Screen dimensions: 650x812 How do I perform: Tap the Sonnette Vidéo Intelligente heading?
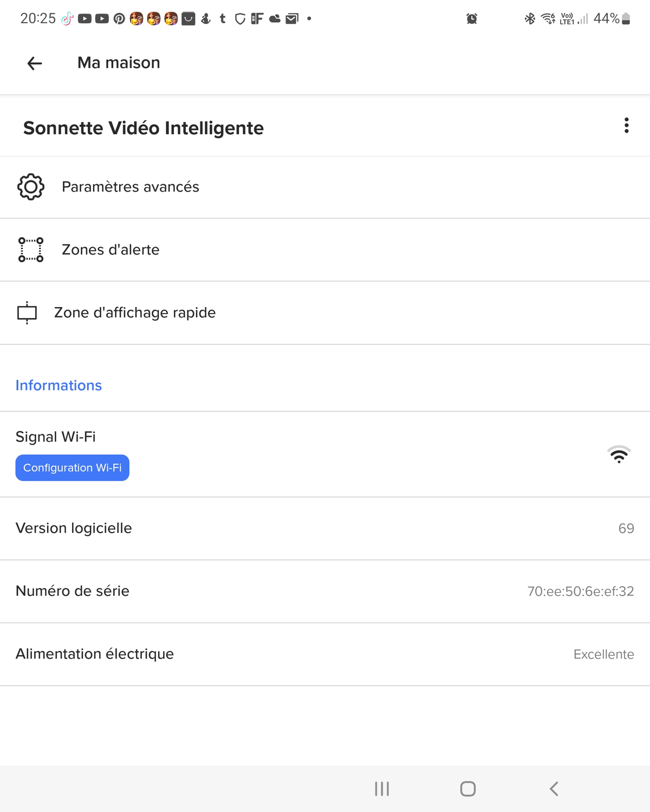pyautogui.click(x=144, y=128)
